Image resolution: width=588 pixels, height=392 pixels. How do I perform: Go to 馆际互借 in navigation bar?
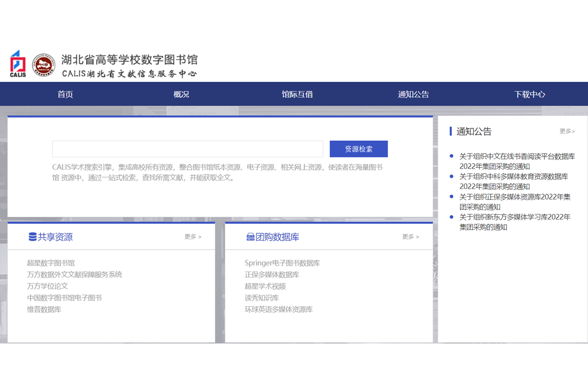[x=297, y=94]
